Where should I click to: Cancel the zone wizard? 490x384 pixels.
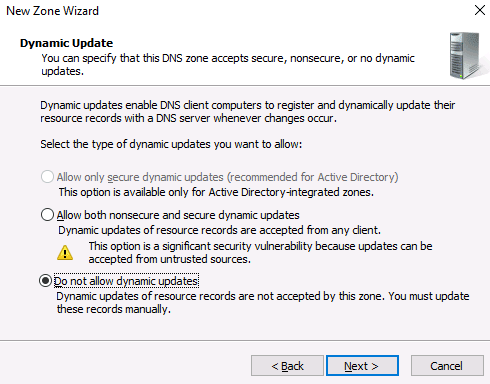[447, 366]
